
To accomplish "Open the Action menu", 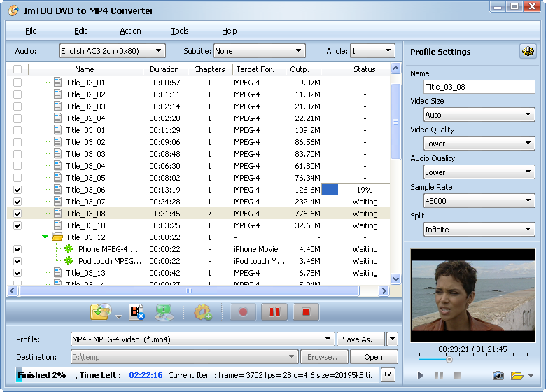I will [130, 31].
